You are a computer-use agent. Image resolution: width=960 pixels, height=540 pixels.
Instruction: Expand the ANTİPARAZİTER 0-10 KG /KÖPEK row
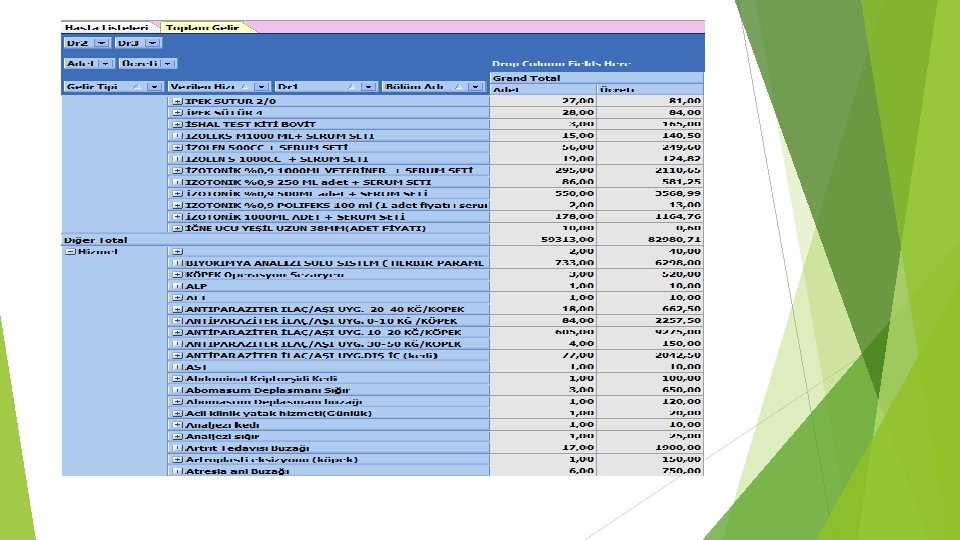tap(177, 321)
